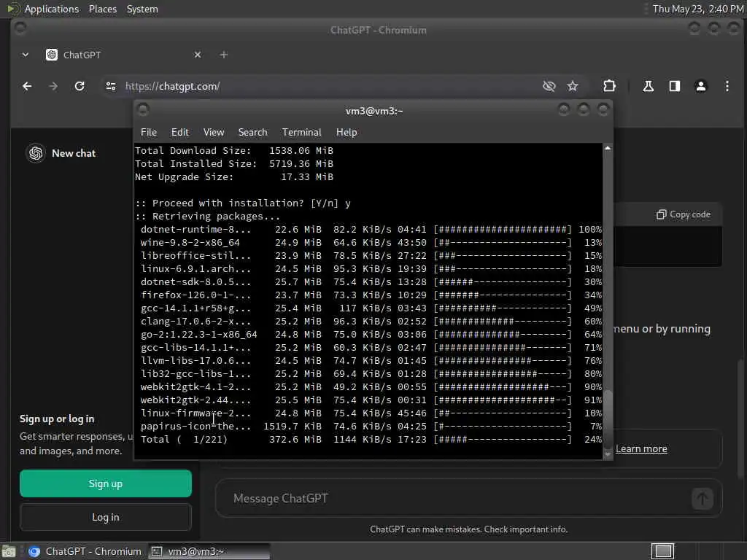
Task: Bookmark this page with star icon
Action: point(573,86)
